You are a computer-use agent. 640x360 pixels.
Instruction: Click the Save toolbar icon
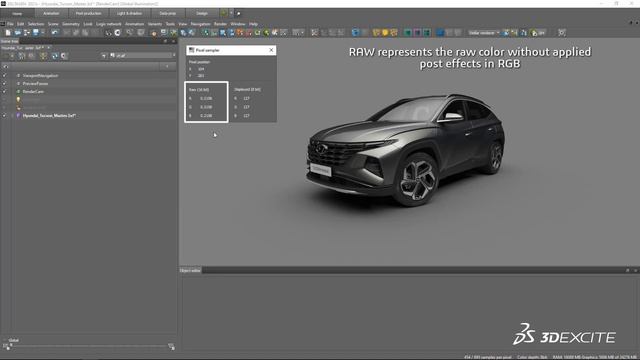(36, 33)
